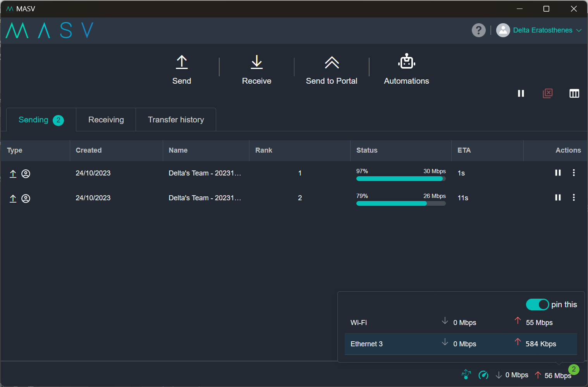The image size is (588, 387).
Task: Open the Automations robot icon
Action: pos(406,62)
